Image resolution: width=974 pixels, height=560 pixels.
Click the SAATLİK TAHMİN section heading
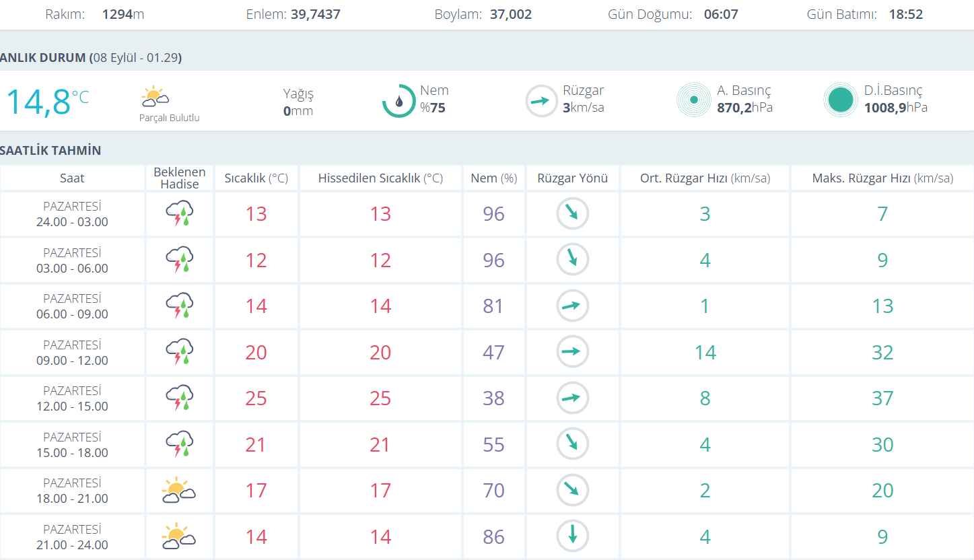[50, 150]
